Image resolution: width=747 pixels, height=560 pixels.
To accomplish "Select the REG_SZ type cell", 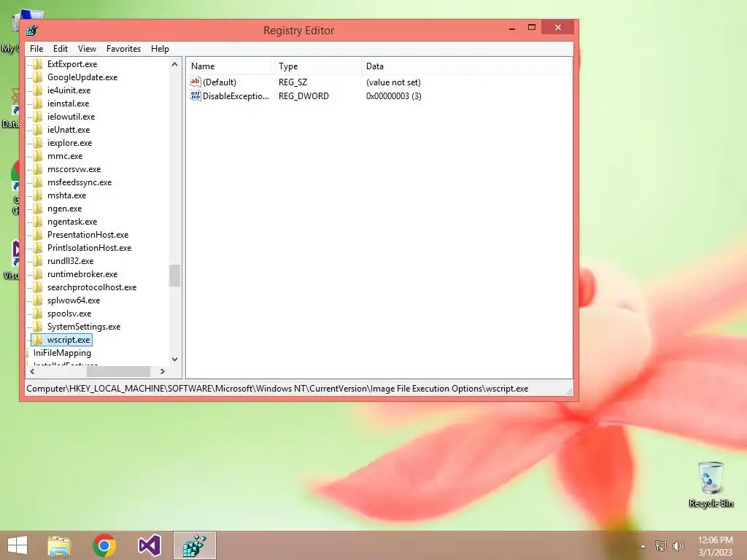I will click(293, 82).
